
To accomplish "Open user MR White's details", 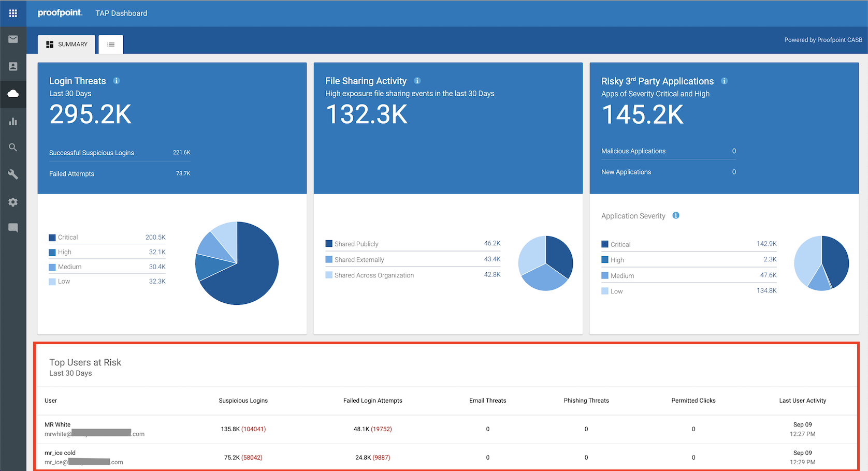I will (x=57, y=424).
